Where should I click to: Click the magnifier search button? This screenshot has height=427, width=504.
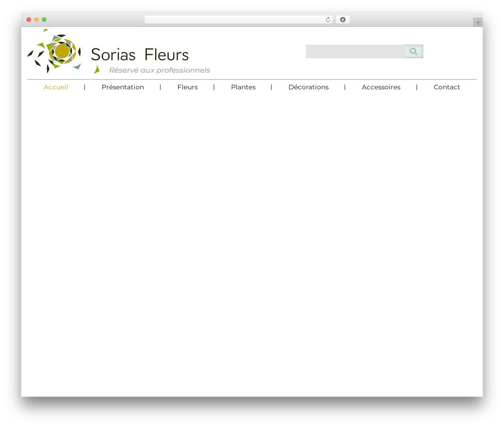(414, 51)
